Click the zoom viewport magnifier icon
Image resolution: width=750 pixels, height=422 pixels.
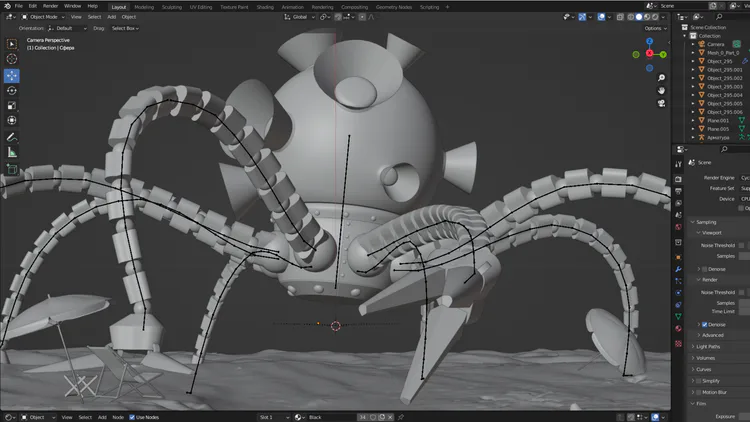click(662, 78)
